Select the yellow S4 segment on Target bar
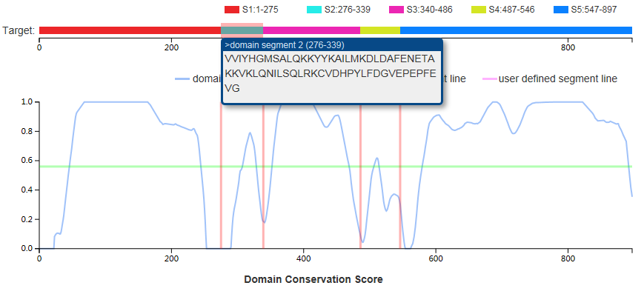 click(380, 30)
